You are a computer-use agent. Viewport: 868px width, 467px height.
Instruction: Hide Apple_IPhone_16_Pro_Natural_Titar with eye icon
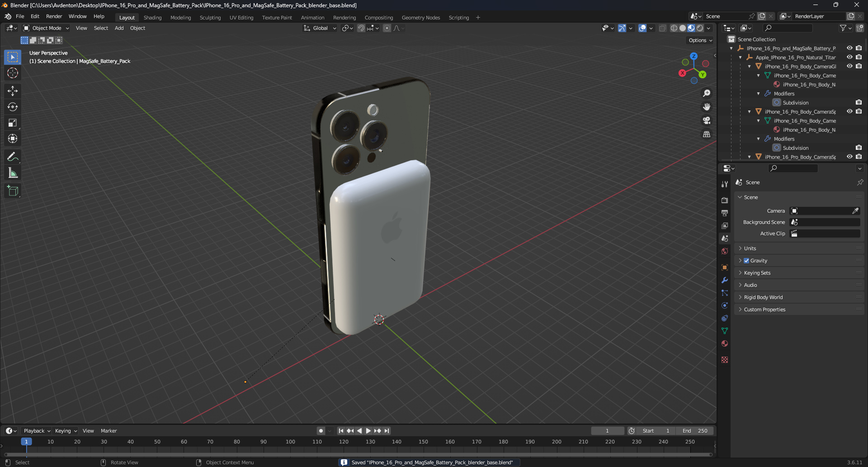849,57
